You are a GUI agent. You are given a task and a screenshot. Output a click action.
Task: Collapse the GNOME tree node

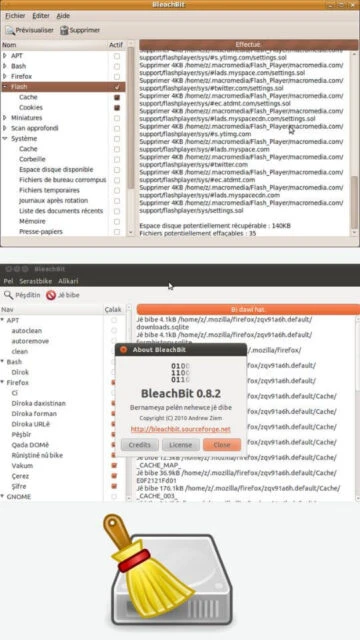(x=3, y=497)
